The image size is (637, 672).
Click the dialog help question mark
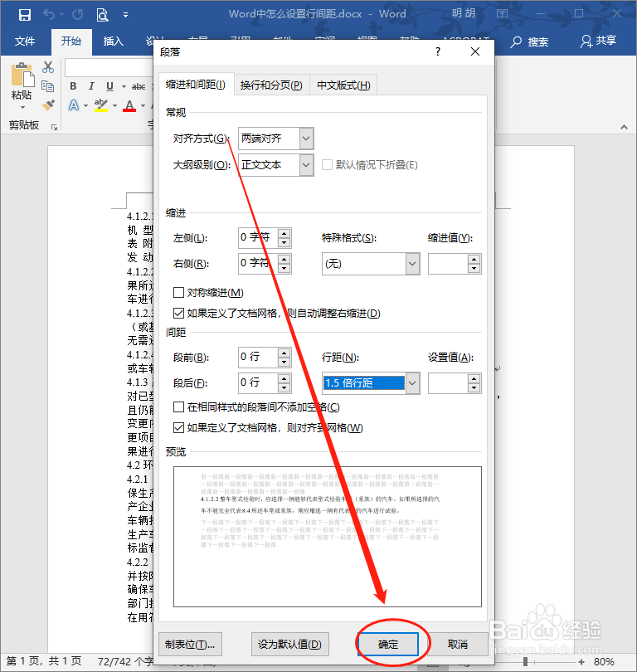(x=438, y=52)
